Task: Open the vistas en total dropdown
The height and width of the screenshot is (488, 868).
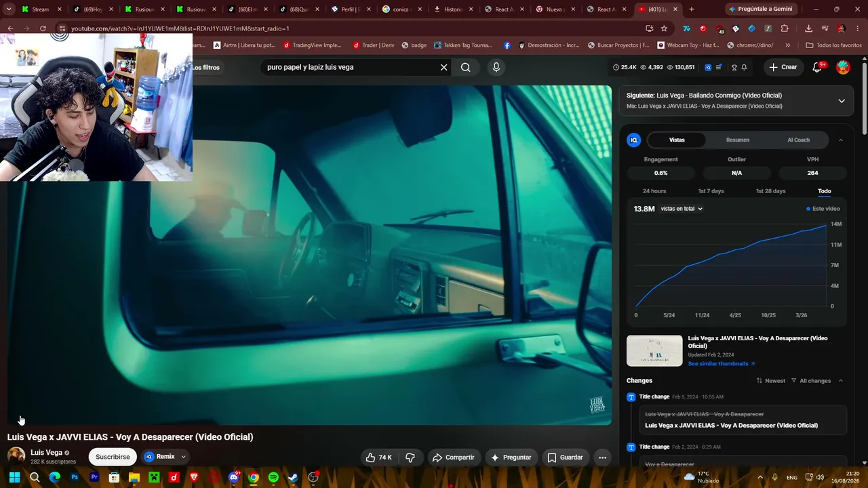Action: [682, 209]
